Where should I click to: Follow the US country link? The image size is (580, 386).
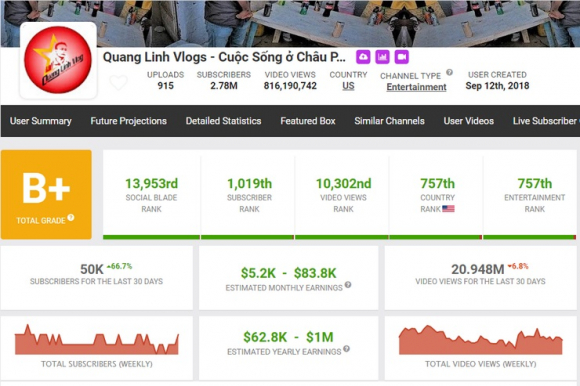tap(348, 86)
